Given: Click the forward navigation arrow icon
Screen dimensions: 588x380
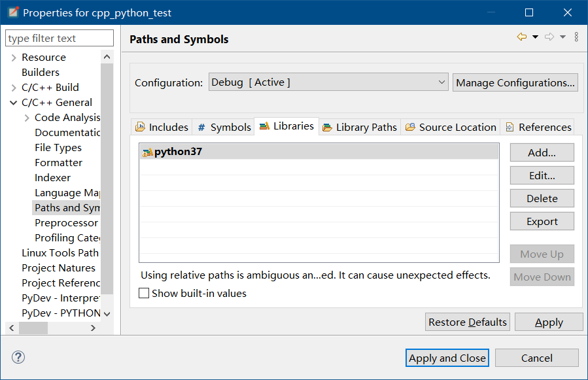Looking at the screenshot, I should point(549,37).
